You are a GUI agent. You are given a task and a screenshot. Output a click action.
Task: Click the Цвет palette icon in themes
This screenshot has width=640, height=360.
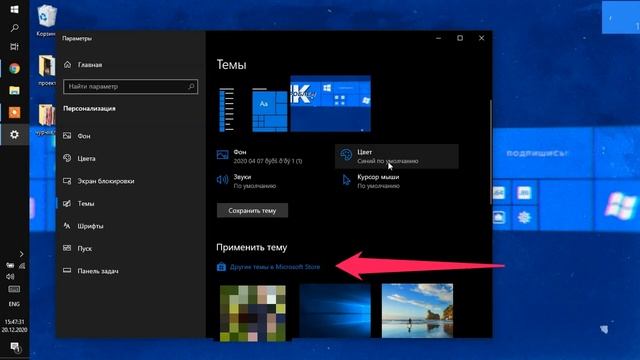coord(346,155)
